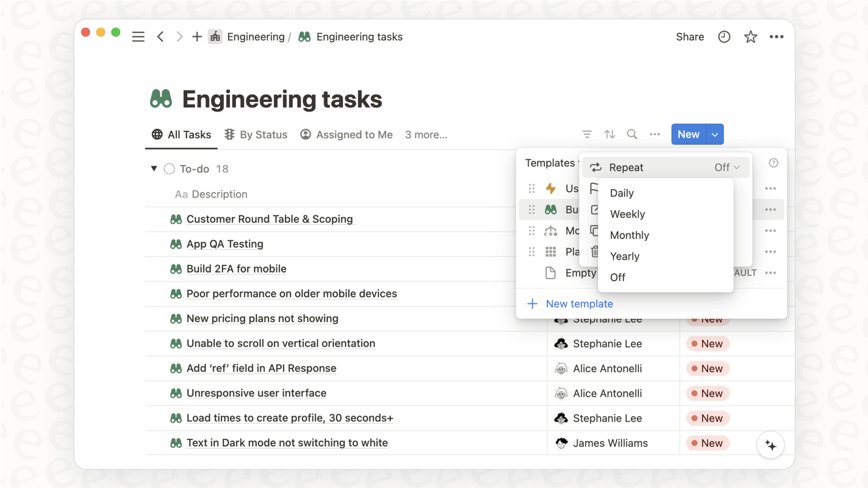Click the Share button

[690, 37]
